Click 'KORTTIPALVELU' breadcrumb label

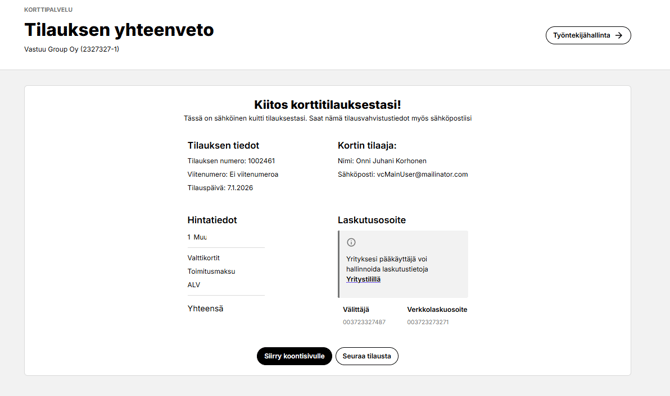coord(48,9)
